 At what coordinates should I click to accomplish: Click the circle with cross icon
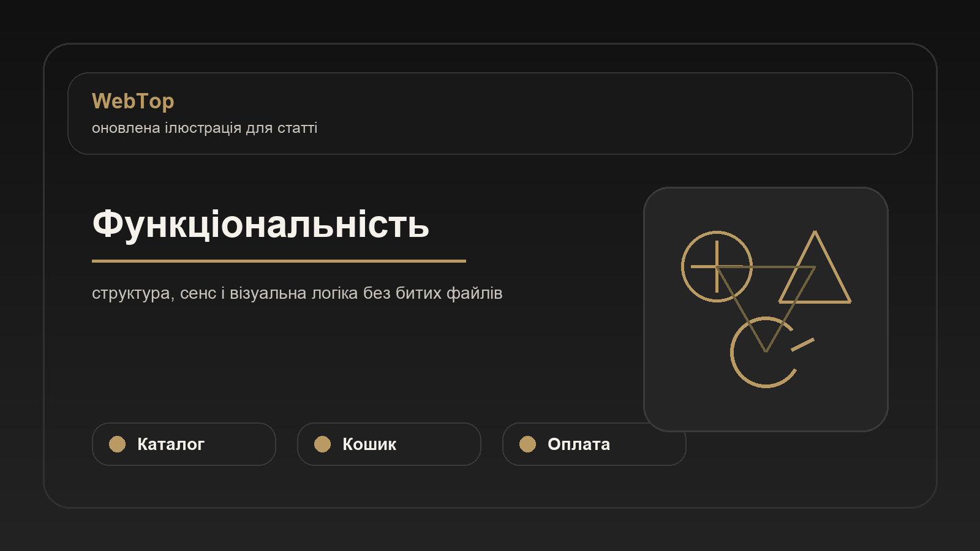tap(717, 266)
